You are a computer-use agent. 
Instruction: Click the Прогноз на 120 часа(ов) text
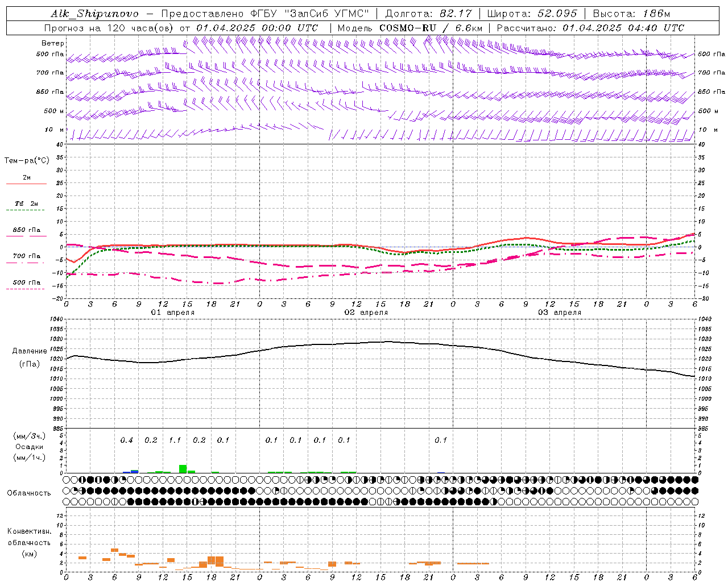point(109,28)
